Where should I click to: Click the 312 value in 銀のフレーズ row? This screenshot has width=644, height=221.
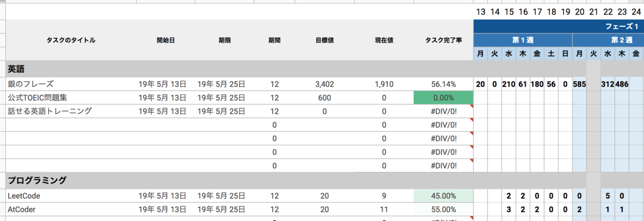(608, 84)
